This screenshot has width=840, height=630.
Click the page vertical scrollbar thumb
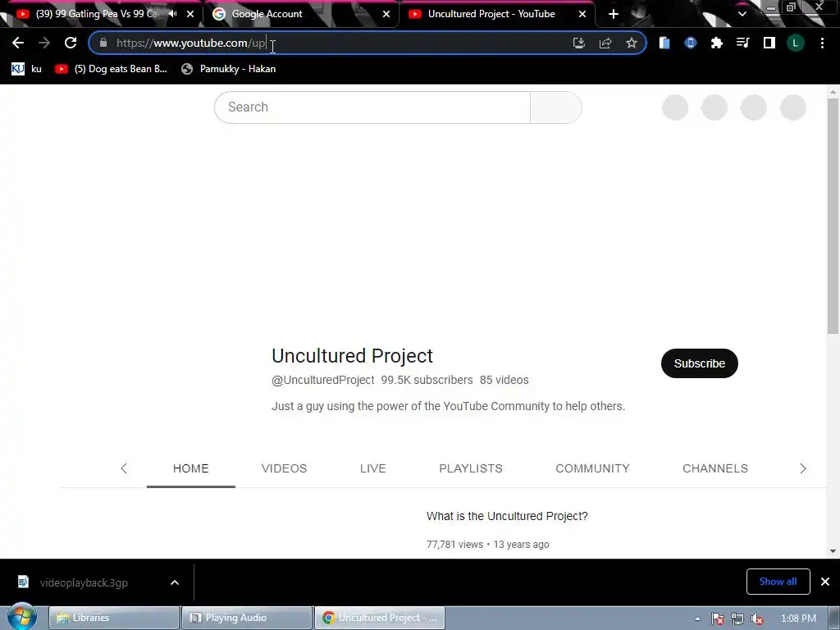tap(833, 216)
